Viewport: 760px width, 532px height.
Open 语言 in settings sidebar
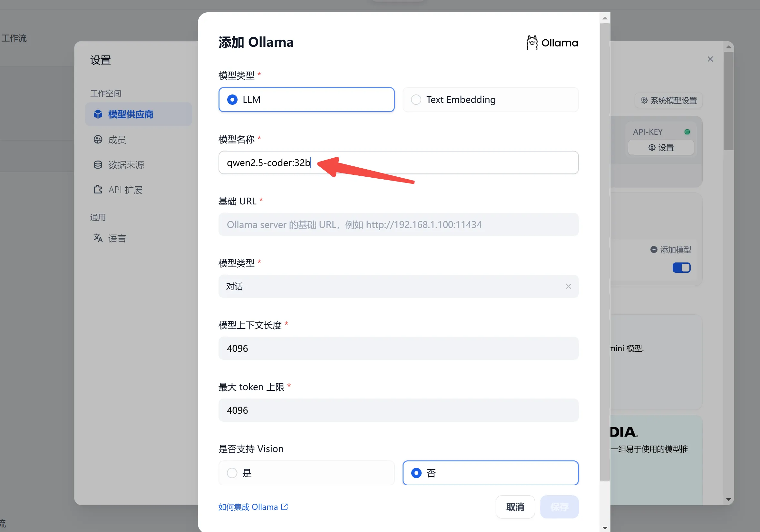[138, 238]
